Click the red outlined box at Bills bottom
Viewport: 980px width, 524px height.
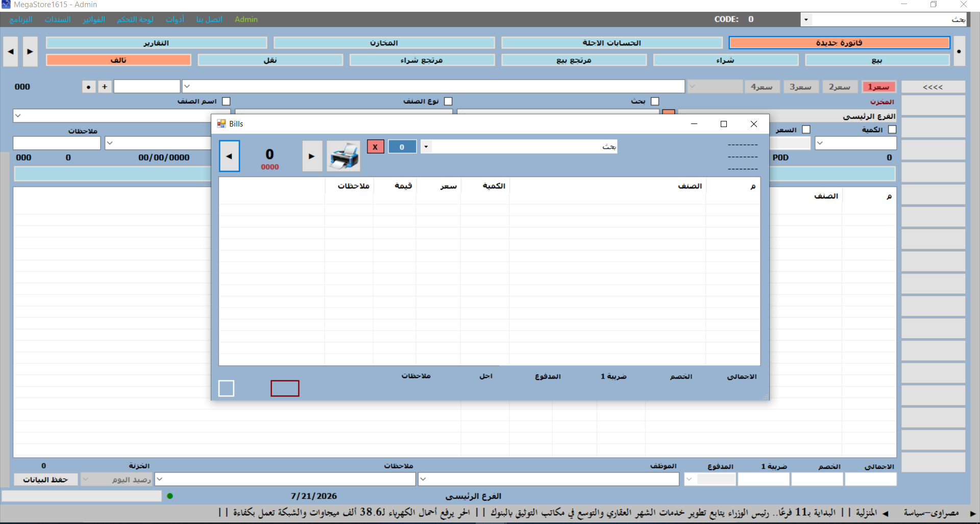click(285, 388)
